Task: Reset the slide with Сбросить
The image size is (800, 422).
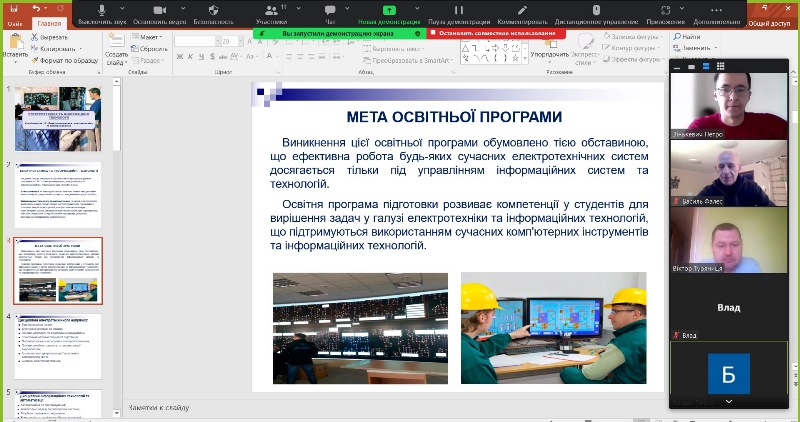Action: [x=149, y=49]
